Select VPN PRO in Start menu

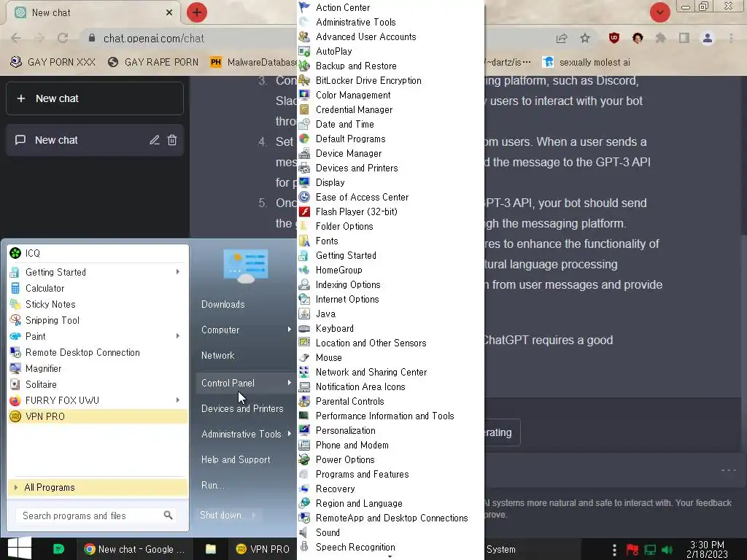pos(98,416)
